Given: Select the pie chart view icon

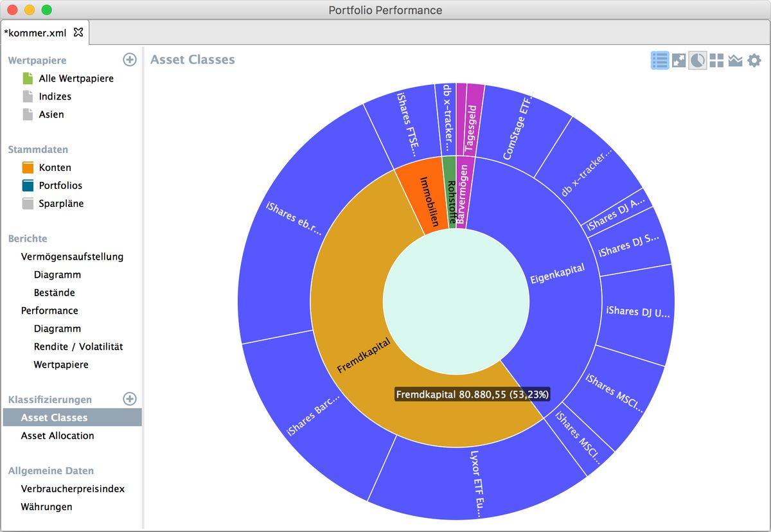Looking at the screenshot, I should point(697,61).
